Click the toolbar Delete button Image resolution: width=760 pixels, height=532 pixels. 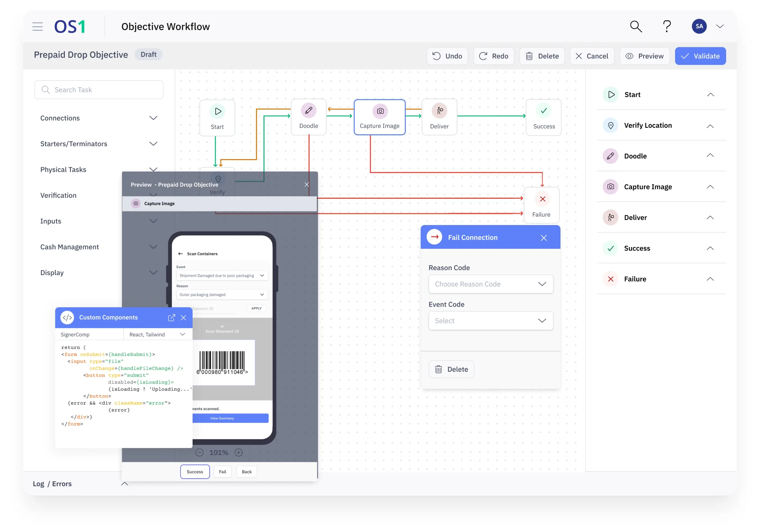click(542, 56)
